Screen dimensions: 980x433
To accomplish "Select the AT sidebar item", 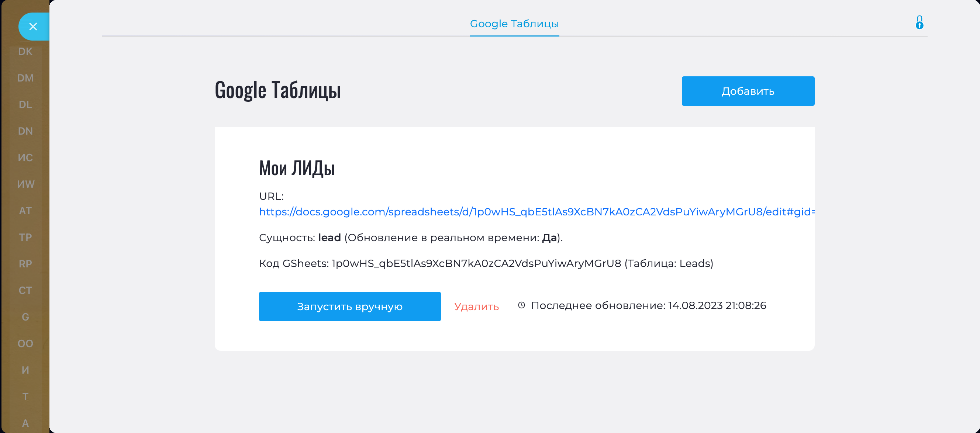I will [25, 211].
